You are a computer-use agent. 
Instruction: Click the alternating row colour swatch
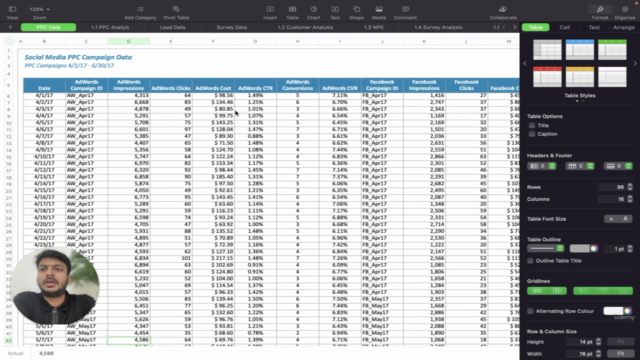pos(613,311)
